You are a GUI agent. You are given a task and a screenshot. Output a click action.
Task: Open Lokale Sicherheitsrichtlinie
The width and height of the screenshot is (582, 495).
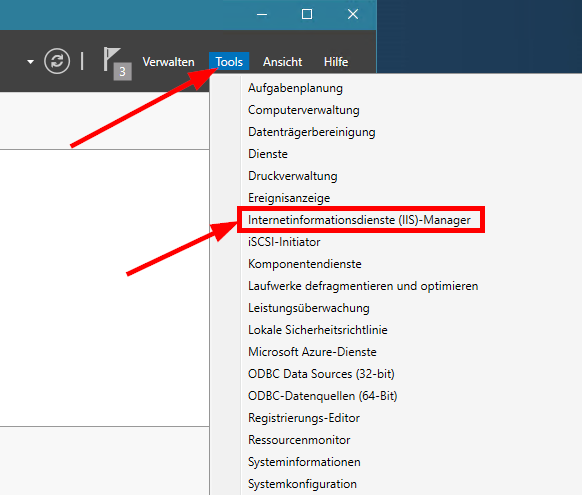coord(318,330)
